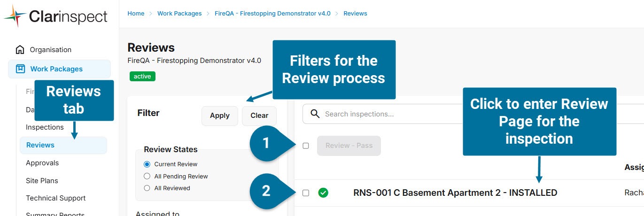Select the All Reviewed radio option
Viewport: 644px width, 216px height.
(147, 188)
